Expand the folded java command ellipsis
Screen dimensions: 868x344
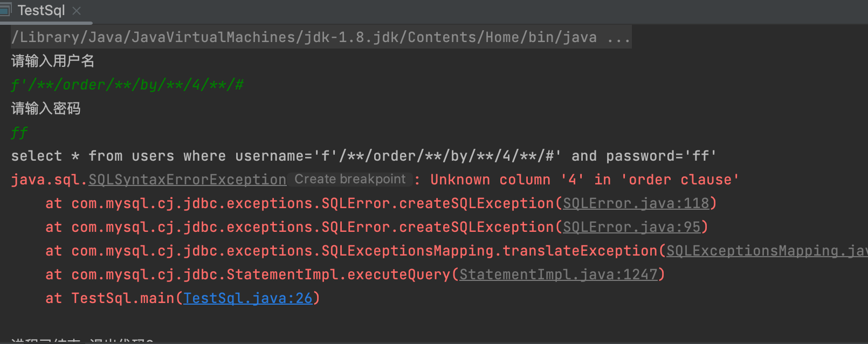(618, 37)
